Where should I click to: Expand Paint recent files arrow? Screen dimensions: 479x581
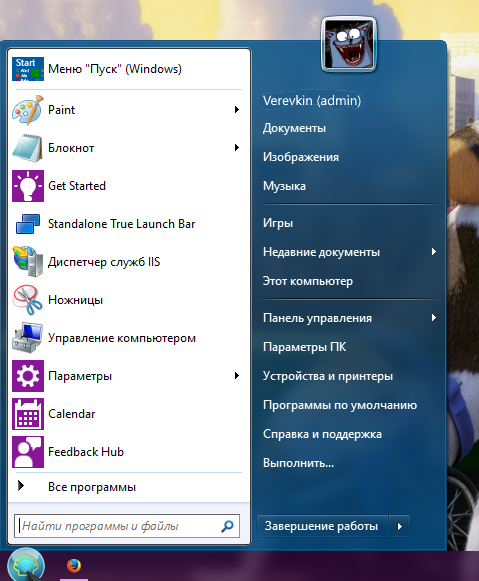point(237,110)
